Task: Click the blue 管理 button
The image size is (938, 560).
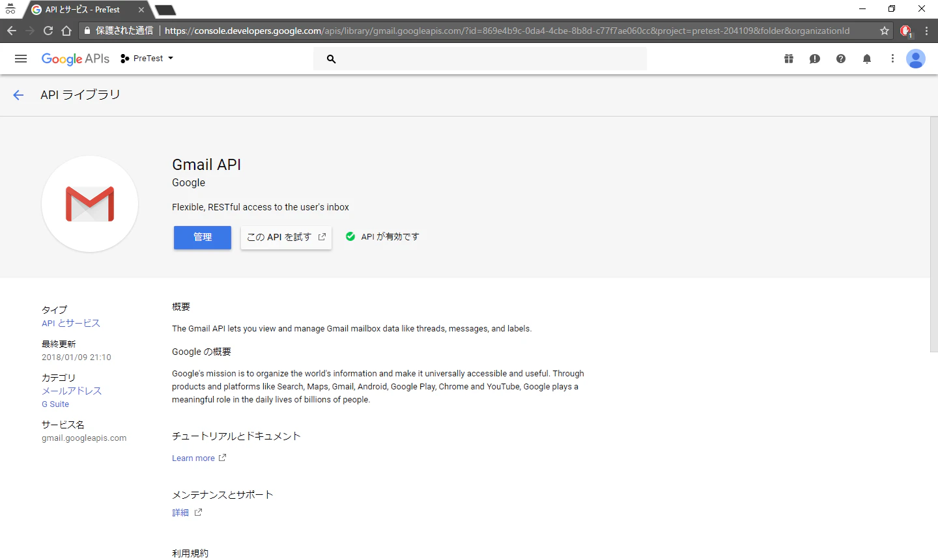Action: (x=203, y=238)
